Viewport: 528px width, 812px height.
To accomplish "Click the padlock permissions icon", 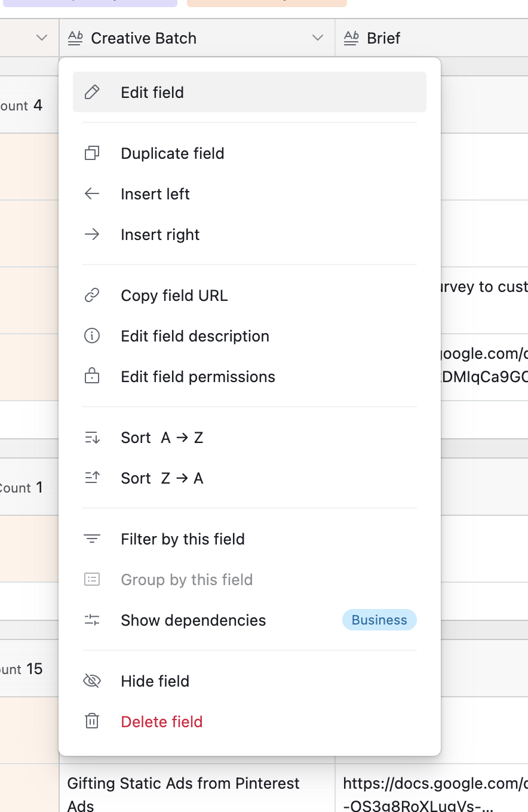I will point(92,377).
